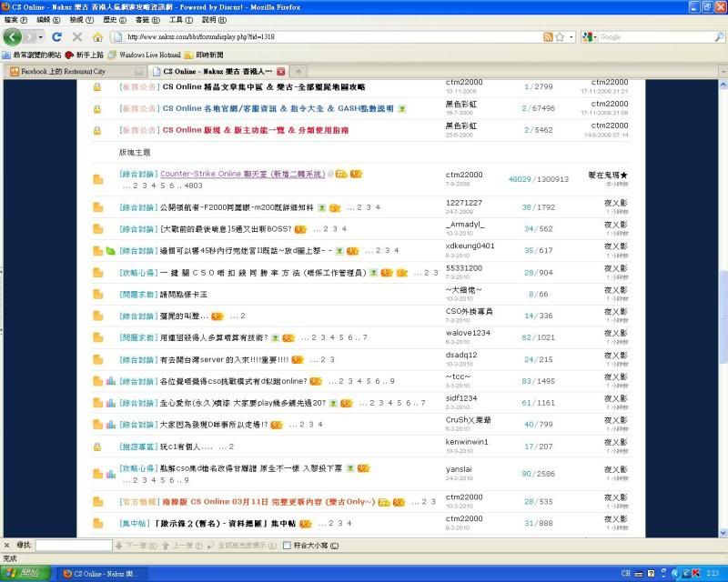Close the CS Online tab

[280, 72]
